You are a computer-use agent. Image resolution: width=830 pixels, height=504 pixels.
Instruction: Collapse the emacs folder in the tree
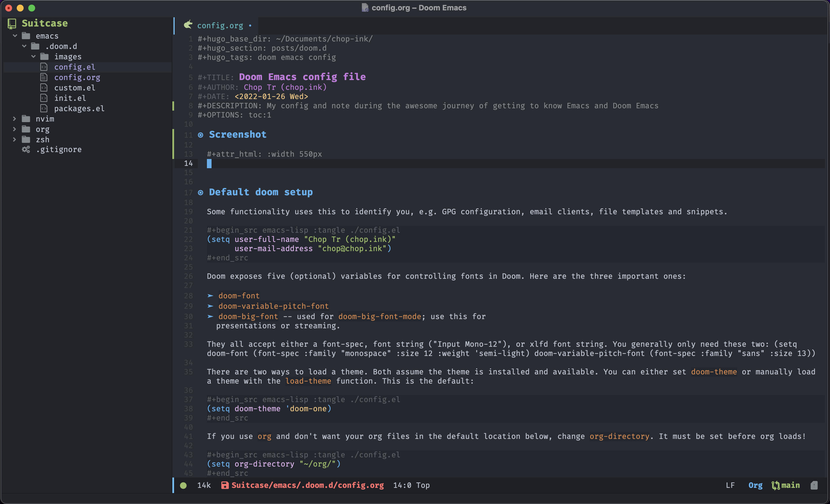15,36
